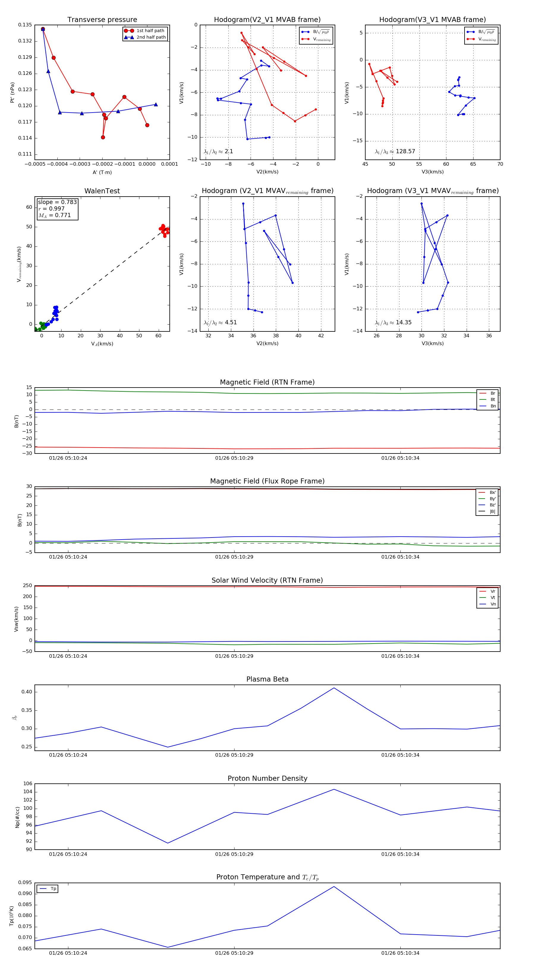Click the lowest point of the Proton Number Density curve
Viewport: 535px width, 980px height.
(x=168, y=843)
